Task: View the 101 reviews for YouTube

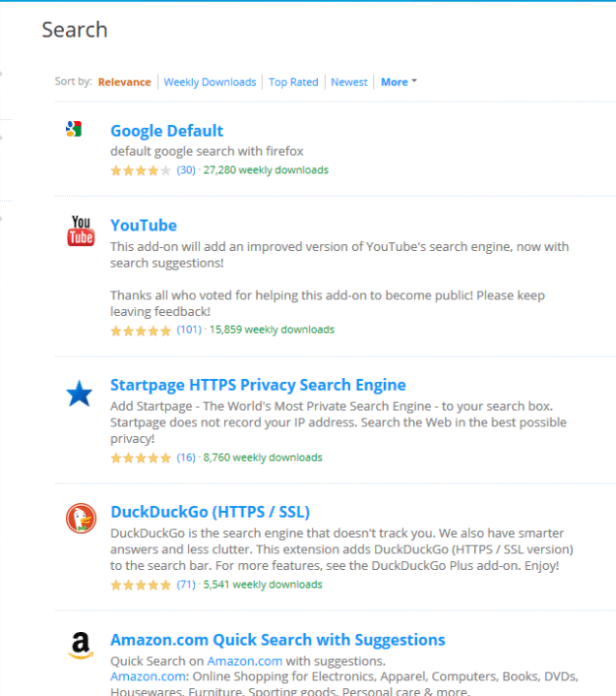Action: click(x=189, y=330)
